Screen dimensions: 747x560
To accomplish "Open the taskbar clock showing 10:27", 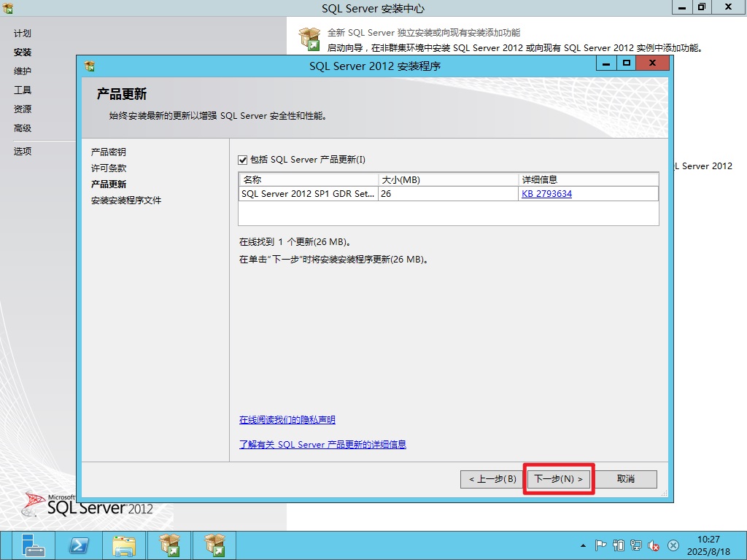I will point(708,545).
